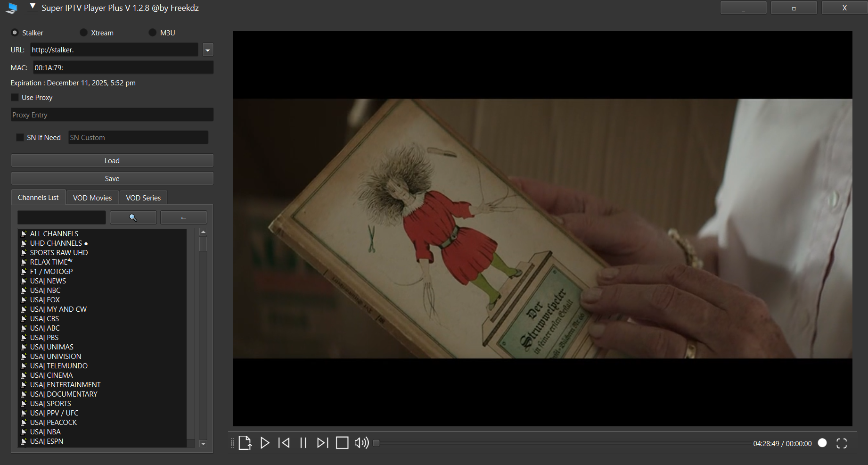
Task: Select USA| PBS category
Action: coord(44,337)
